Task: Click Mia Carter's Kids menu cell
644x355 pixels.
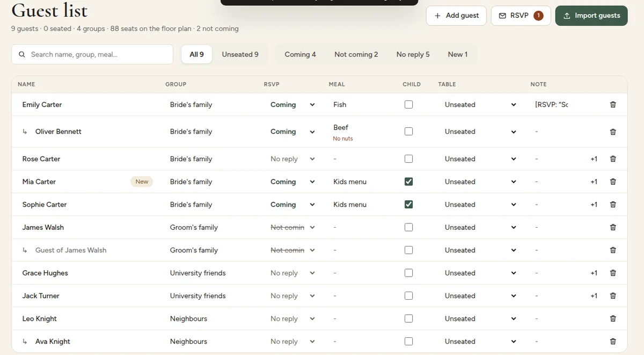Action: pyautogui.click(x=350, y=182)
